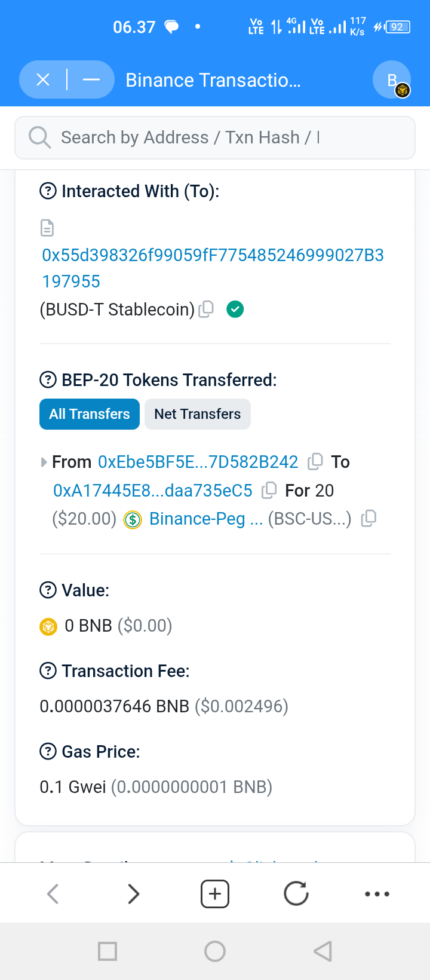
Task: Go forward with the browser arrow
Action: 134,894
